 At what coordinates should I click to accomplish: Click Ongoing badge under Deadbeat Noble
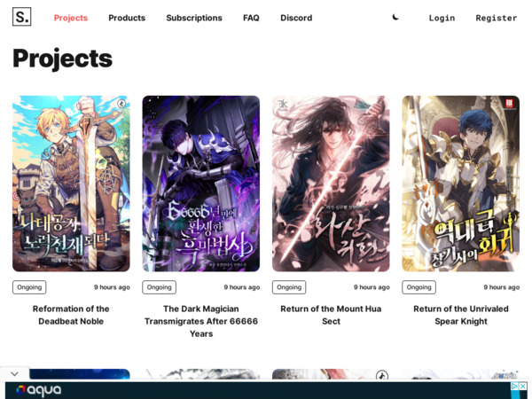(x=29, y=287)
